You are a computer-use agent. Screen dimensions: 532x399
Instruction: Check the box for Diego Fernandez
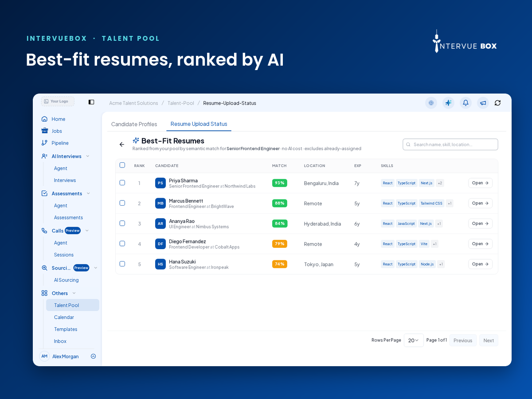pos(122,243)
